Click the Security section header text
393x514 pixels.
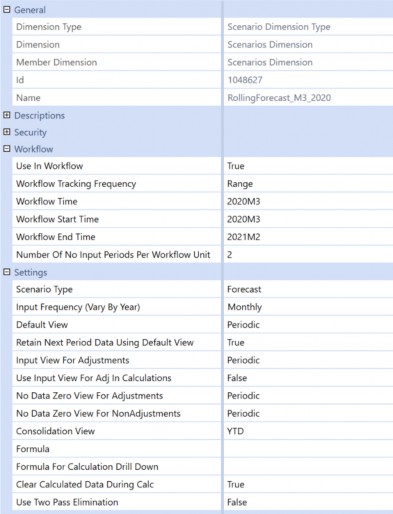[x=30, y=132]
